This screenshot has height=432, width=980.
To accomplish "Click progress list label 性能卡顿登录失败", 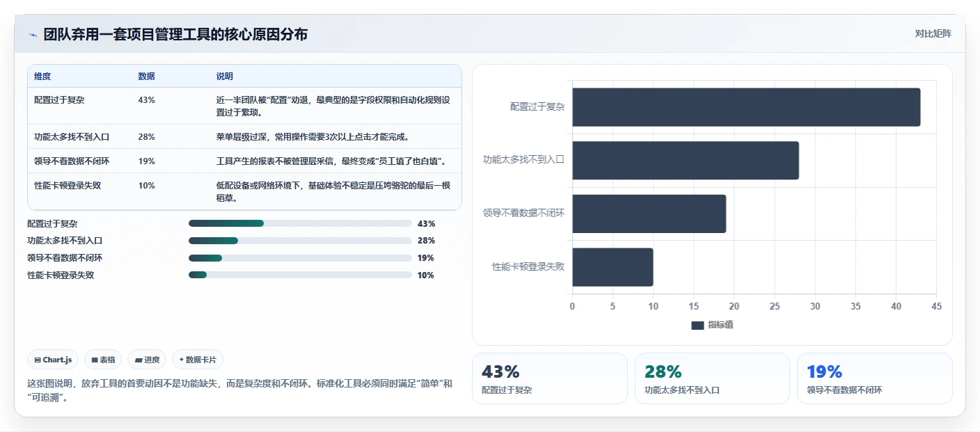I will (61, 275).
